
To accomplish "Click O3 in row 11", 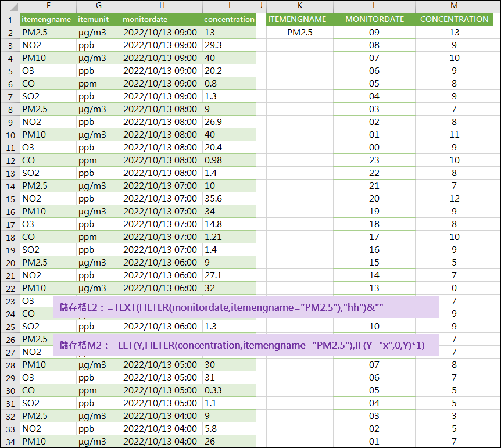I will 48,148.
